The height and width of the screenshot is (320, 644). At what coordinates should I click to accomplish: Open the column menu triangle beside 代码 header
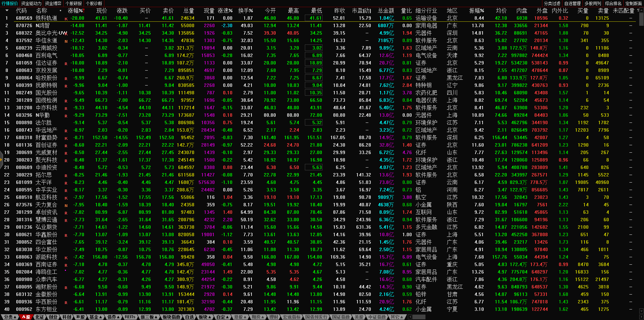click(x=7, y=11)
